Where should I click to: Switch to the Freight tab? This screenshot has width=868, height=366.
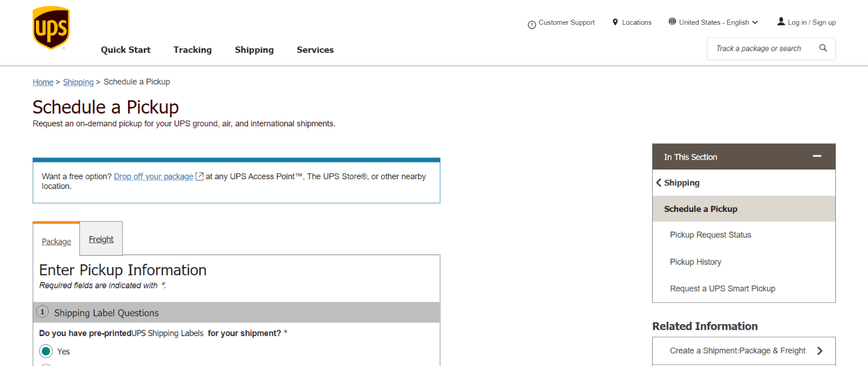pos(101,238)
